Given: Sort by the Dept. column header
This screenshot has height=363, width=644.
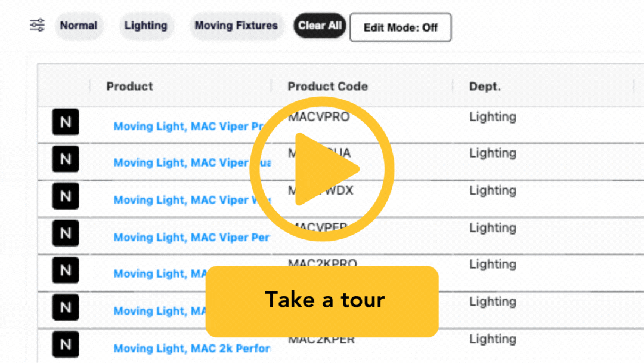Looking at the screenshot, I should (x=484, y=86).
